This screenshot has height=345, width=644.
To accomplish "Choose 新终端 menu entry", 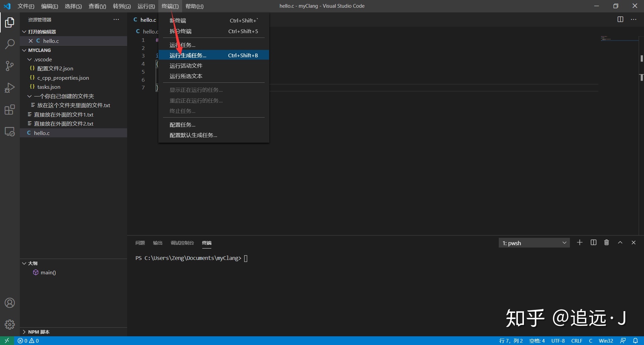I will click(x=214, y=21).
